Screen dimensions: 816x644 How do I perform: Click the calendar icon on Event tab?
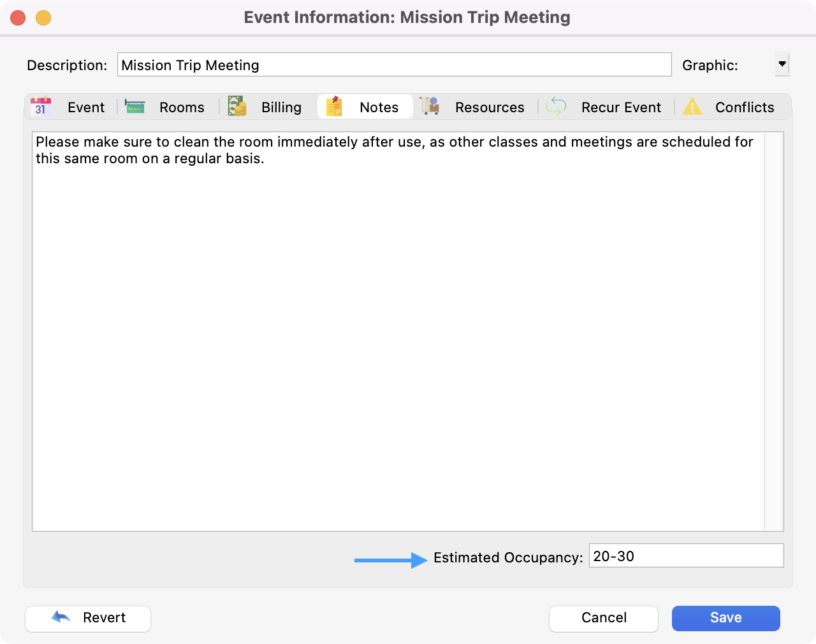(x=41, y=106)
